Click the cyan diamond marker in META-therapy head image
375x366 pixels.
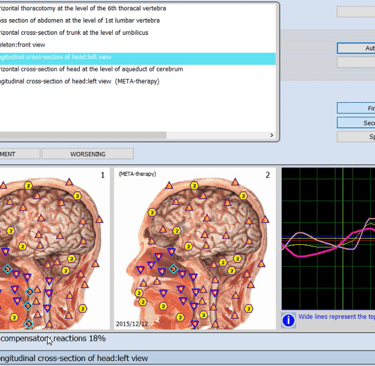coord(173,269)
